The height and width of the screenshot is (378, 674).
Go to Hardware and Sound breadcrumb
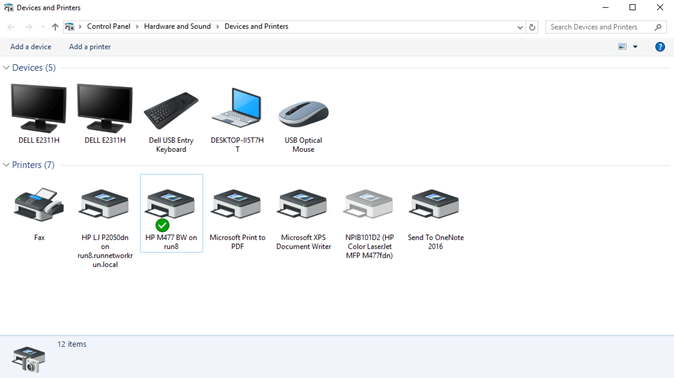[x=177, y=27]
